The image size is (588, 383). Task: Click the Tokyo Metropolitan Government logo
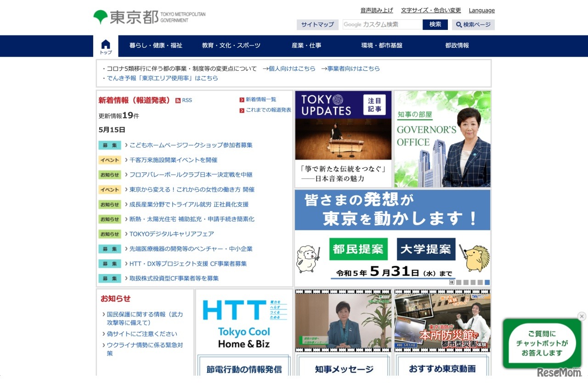149,17
